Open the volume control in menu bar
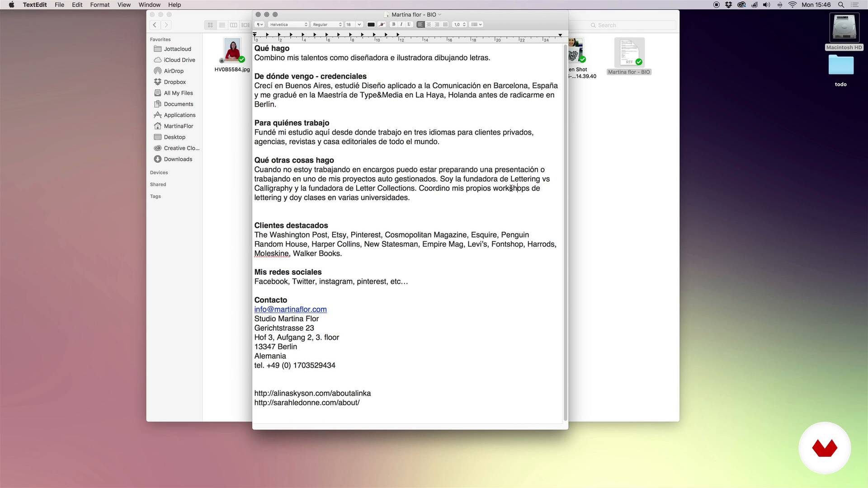868x488 pixels. click(767, 5)
